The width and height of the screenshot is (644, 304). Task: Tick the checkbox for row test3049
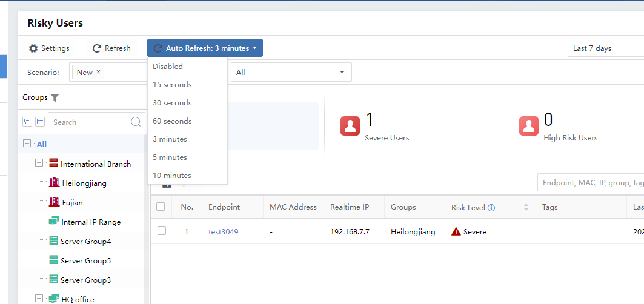161,231
